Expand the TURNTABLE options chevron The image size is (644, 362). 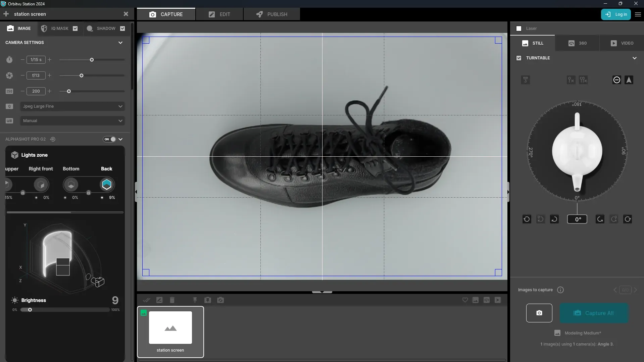coord(635,58)
